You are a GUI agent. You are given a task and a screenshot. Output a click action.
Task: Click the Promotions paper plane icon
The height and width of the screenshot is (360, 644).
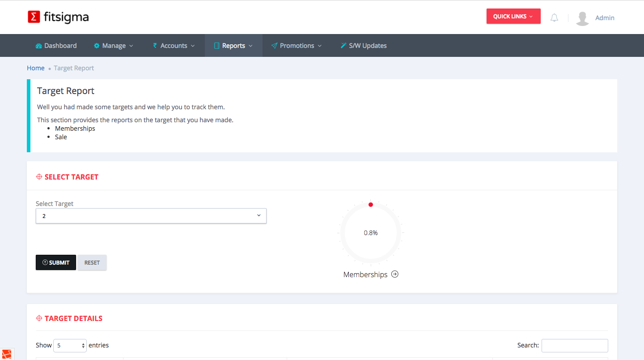click(274, 46)
